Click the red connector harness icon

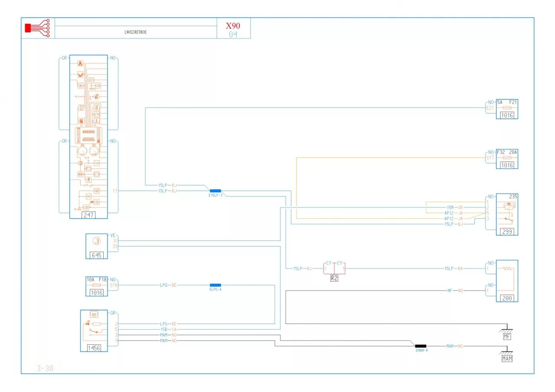[x=38, y=28]
